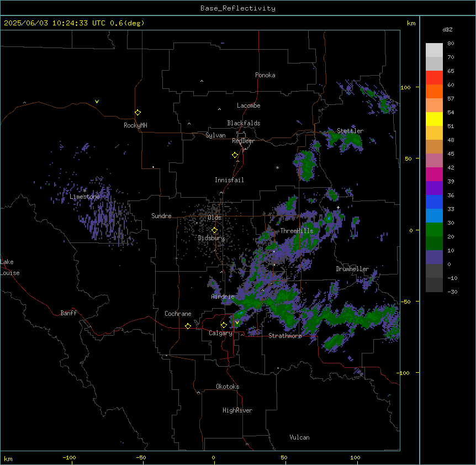Select the purple 36-39 dBZ legend swatch

434,188
